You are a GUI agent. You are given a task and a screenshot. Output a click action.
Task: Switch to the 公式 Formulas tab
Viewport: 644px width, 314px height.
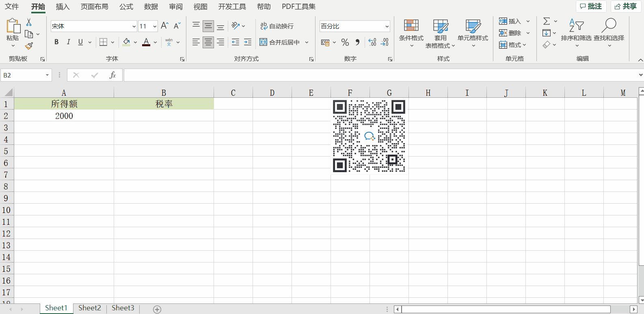pos(126,6)
